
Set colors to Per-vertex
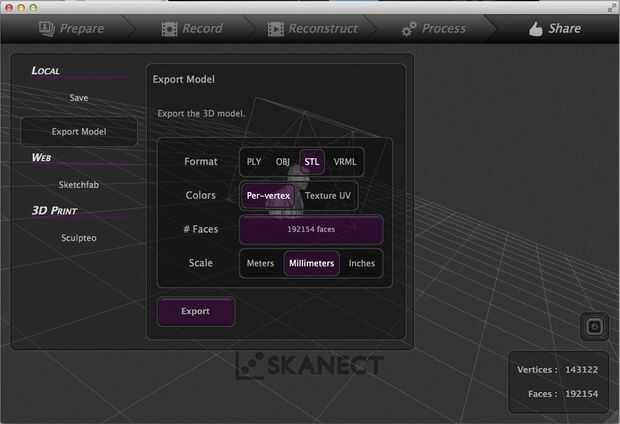coord(268,196)
